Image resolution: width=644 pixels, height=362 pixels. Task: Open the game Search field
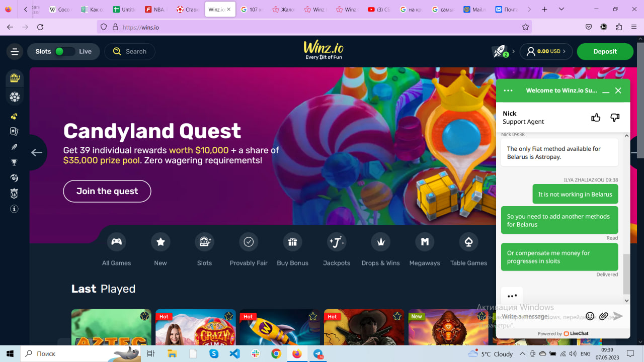130,51
